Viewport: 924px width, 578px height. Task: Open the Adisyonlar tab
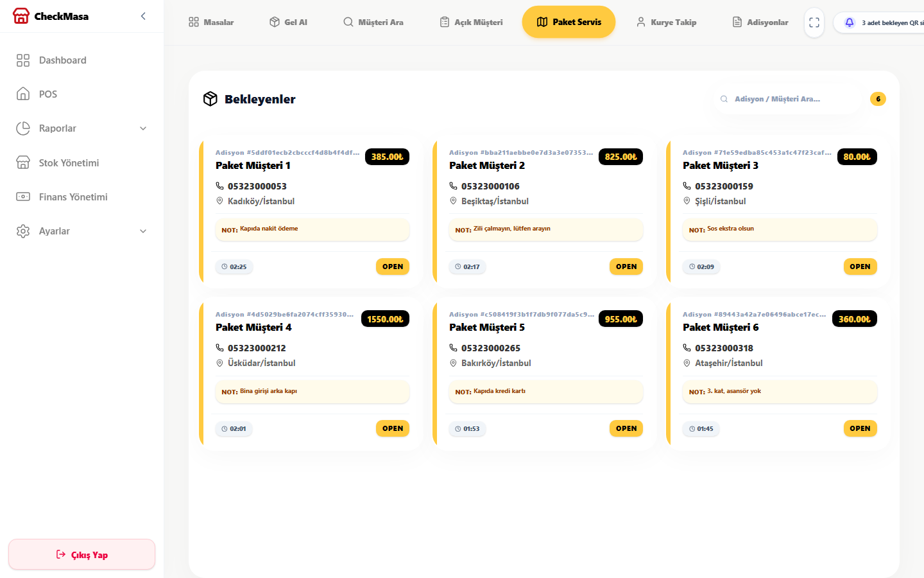[760, 22]
